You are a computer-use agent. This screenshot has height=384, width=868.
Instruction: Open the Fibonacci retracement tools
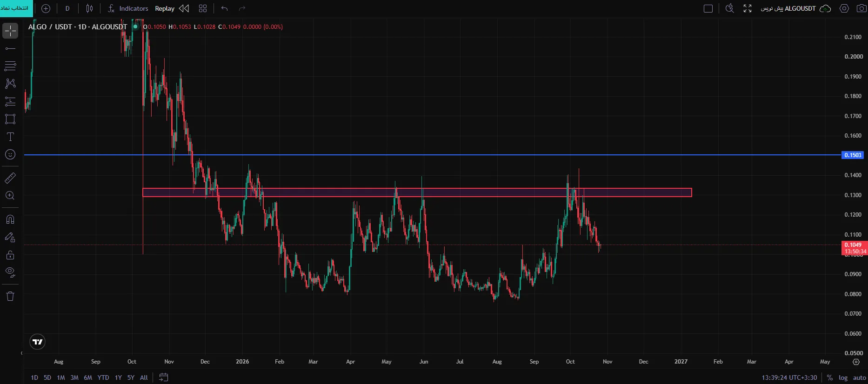pos(10,66)
